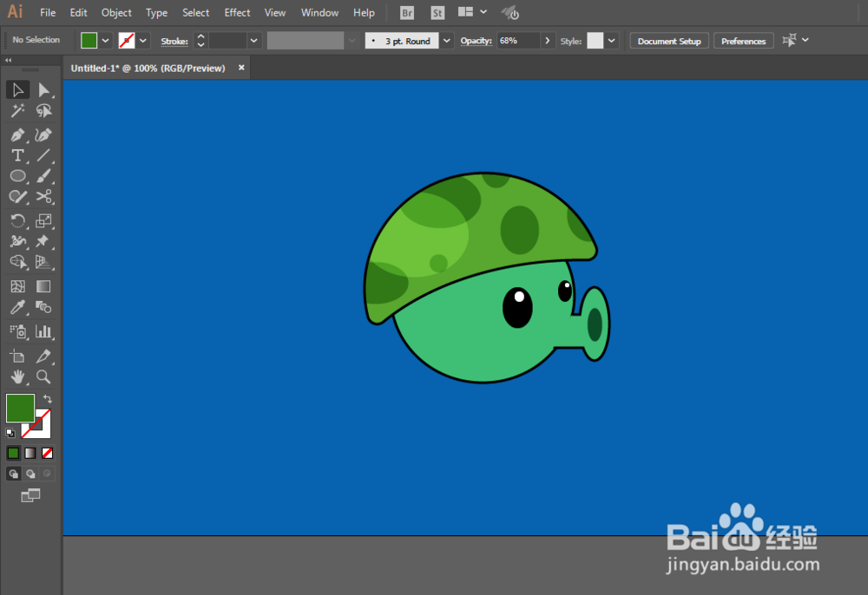This screenshot has height=595, width=868.
Task: Open the Opacity panel link
Action: coord(476,41)
